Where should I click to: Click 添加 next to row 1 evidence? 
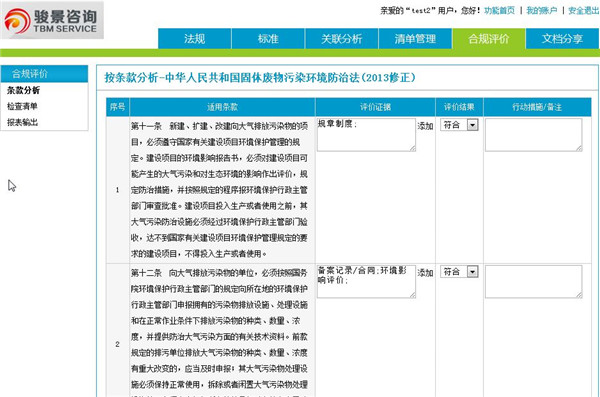click(x=425, y=126)
